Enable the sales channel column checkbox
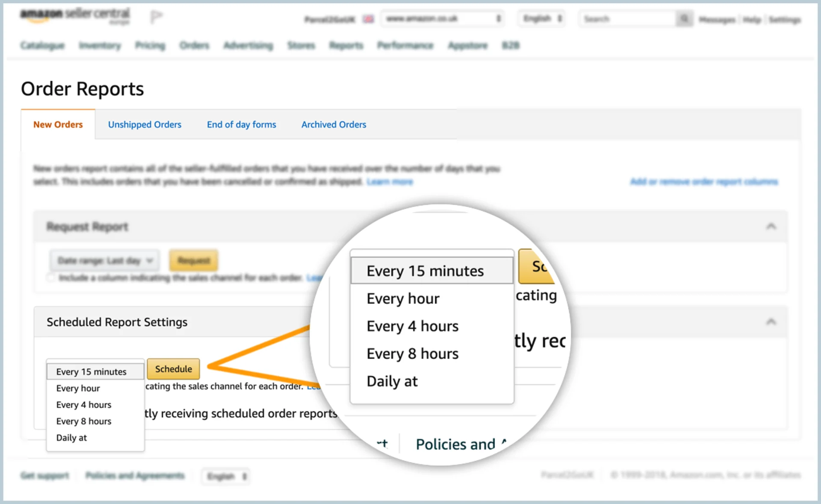This screenshot has height=504, width=821. (50, 277)
